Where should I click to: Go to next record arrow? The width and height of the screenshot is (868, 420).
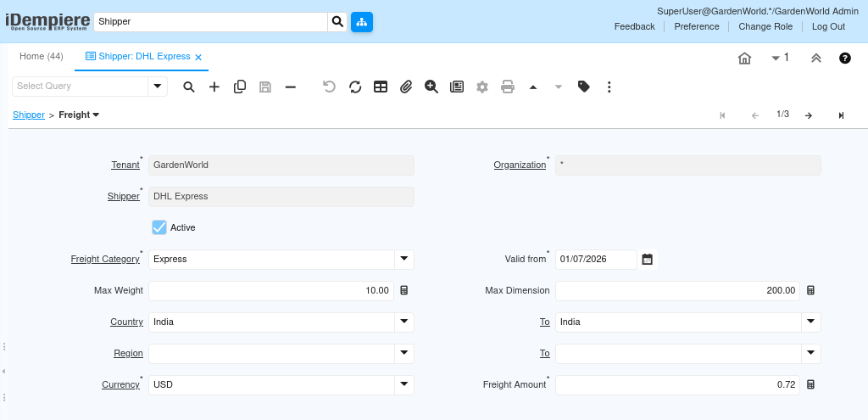click(808, 115)
